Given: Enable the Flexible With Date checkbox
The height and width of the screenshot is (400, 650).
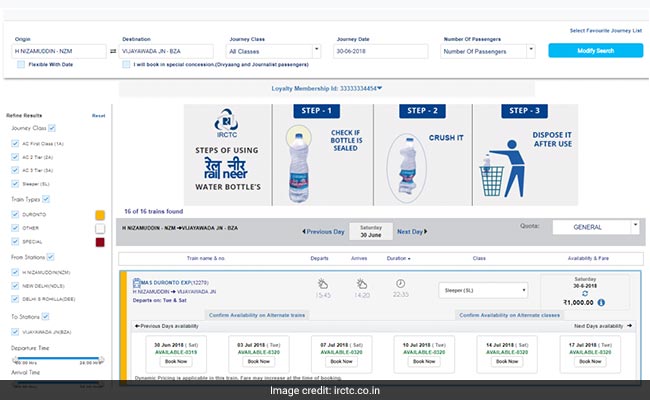Looking at the screenshot, I should tap(21, 64).
